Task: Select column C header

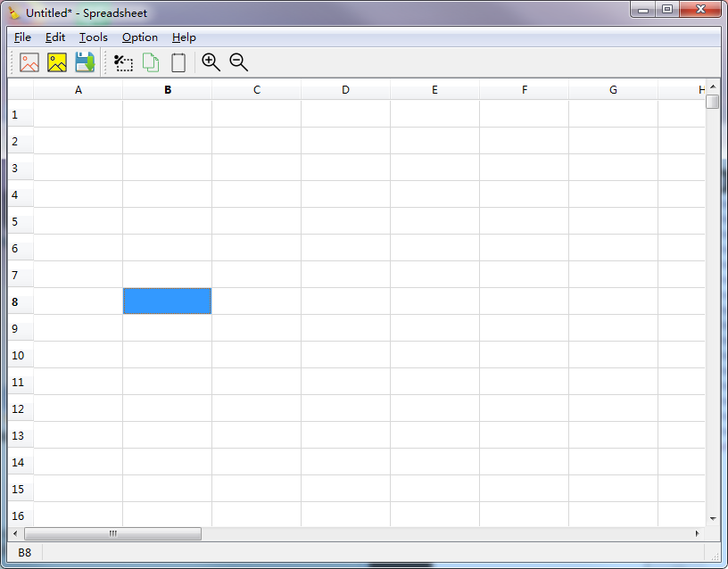Action: [257, 90]
